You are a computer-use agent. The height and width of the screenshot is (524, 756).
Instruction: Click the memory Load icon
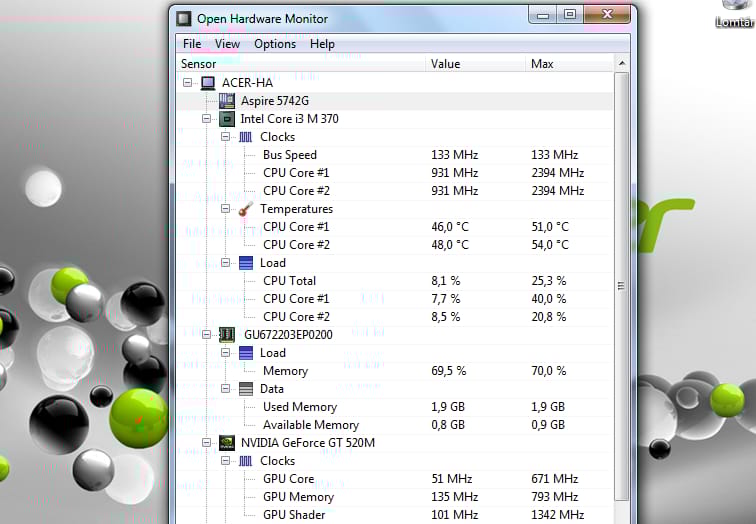[245, 353]
